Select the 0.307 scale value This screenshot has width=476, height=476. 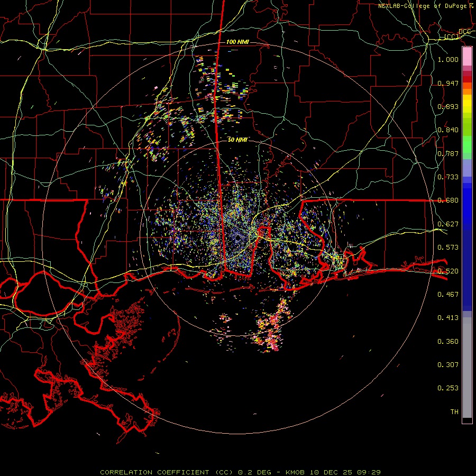click(x=448, y=364)
